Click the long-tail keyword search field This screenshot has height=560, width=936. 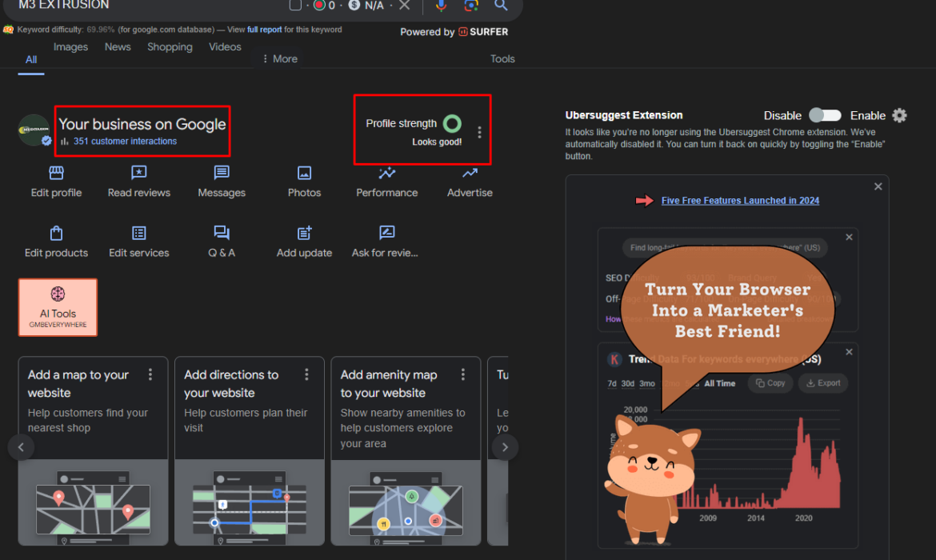click(725, 248)
